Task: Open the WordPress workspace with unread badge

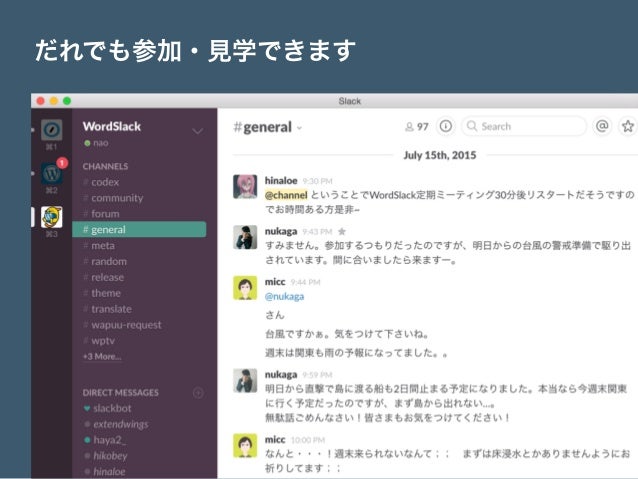Action: tap(52, 173)
